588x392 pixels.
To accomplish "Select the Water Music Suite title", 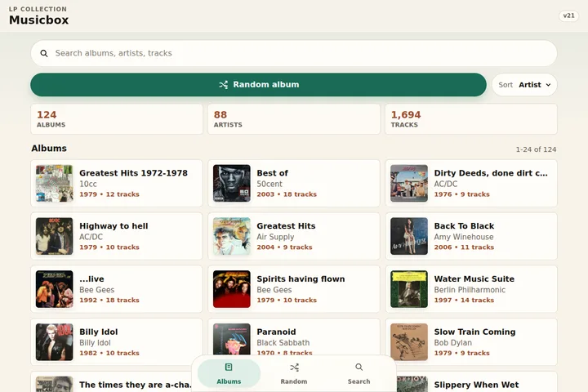I will coord(474,278).
